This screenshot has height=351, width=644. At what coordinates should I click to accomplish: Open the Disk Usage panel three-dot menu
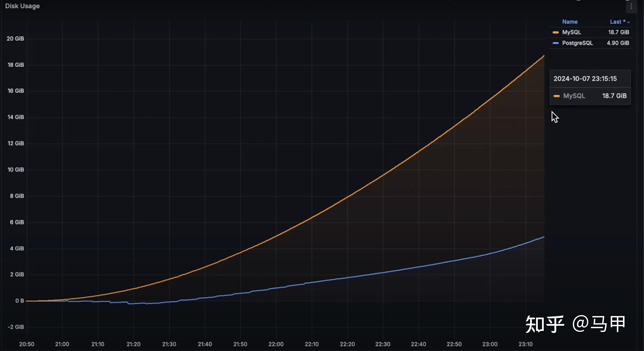[x=631, y=7]
